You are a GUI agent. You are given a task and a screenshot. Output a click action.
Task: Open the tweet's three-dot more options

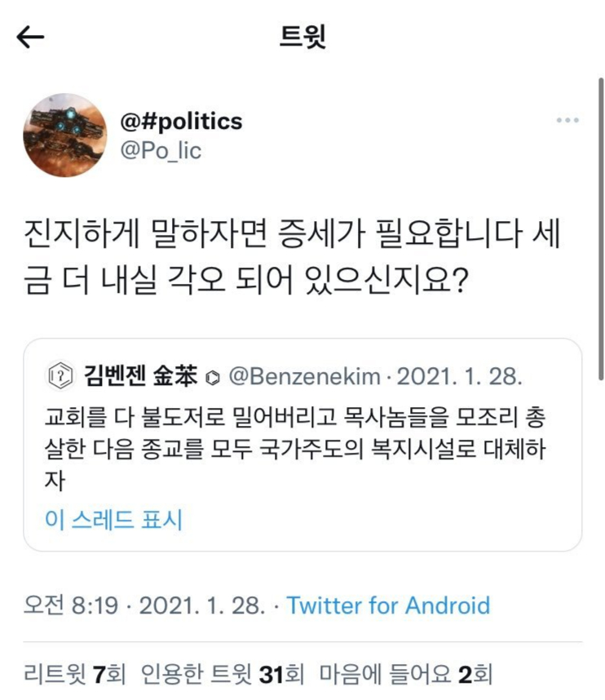(x=567, y=121)
